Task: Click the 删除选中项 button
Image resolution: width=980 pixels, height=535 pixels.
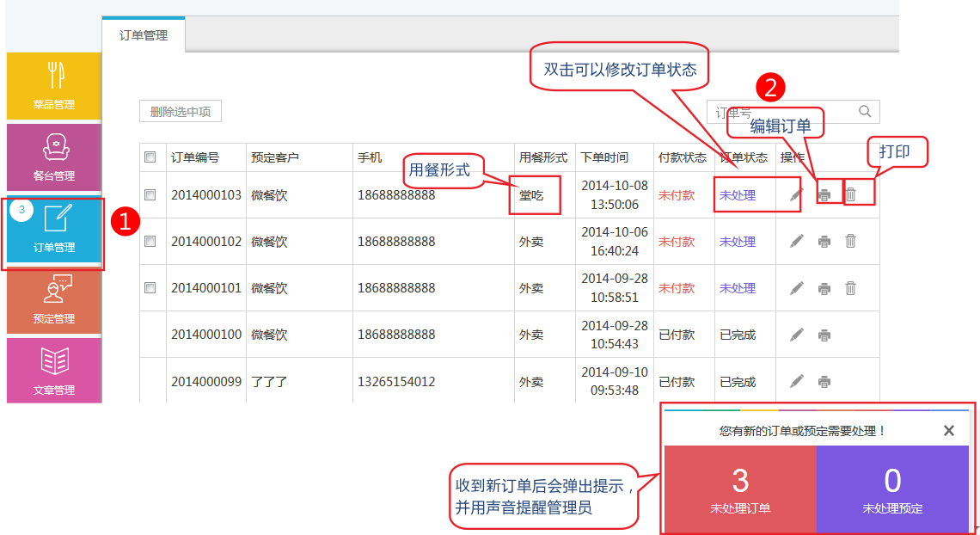Action: pos(181,112)
